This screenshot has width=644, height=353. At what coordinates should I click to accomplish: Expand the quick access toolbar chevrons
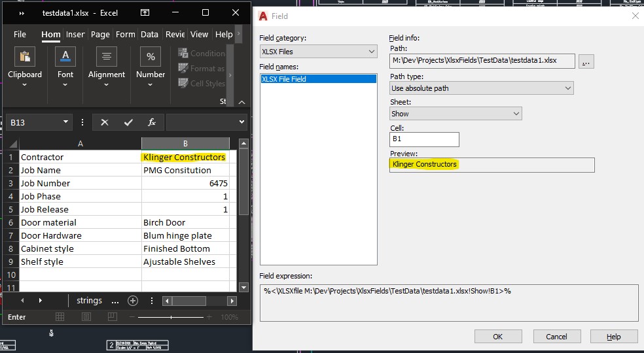click(22, 13)
